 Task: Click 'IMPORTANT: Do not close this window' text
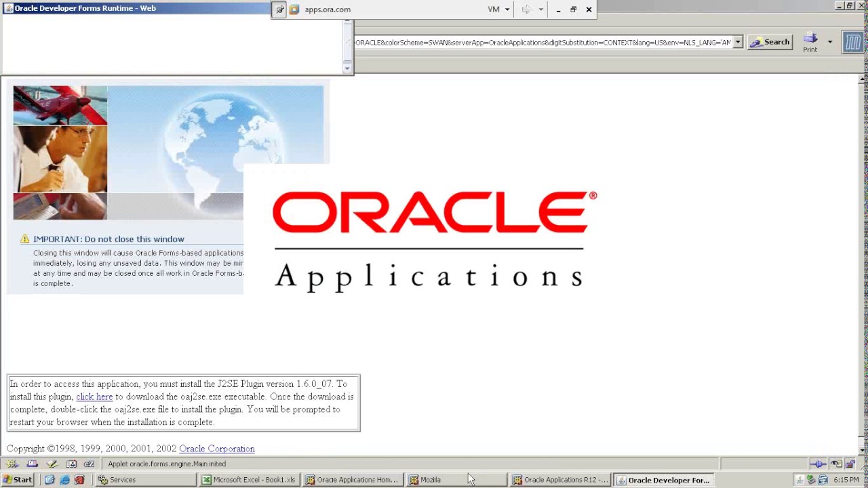click(108, 239)
